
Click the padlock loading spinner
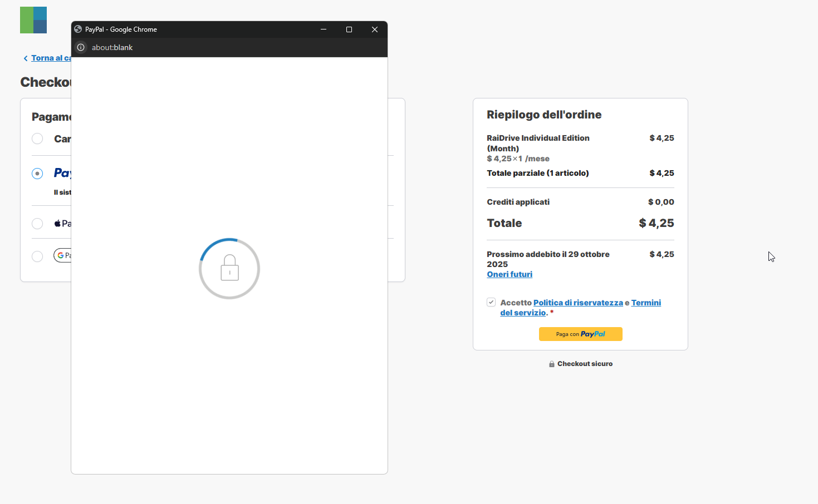pyautogui.click(x=229, y=269)
